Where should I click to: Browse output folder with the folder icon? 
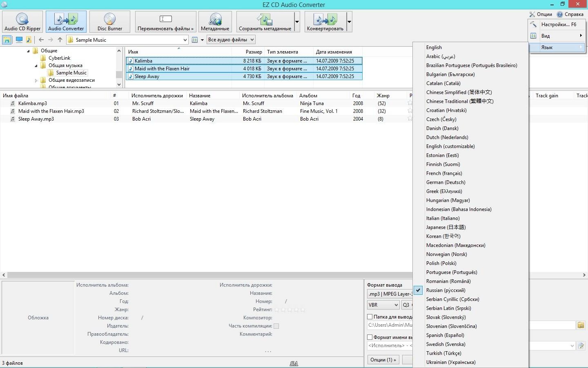coord(581,325)
